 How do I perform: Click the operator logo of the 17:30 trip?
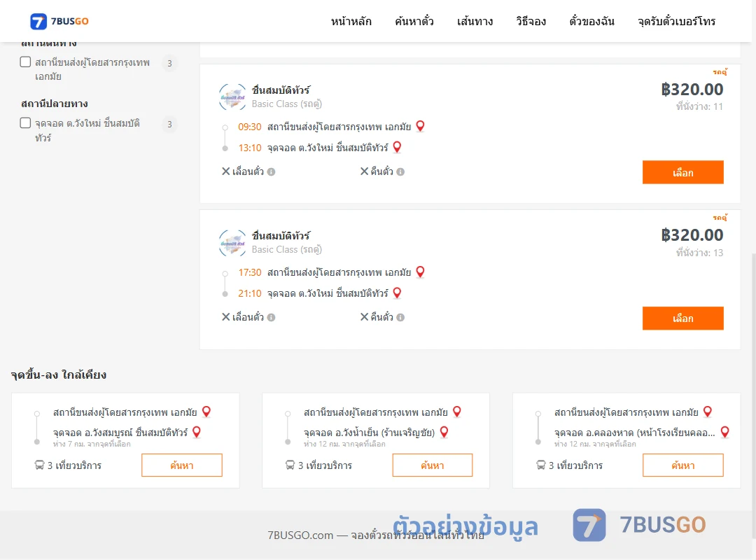tap(232, 243)
